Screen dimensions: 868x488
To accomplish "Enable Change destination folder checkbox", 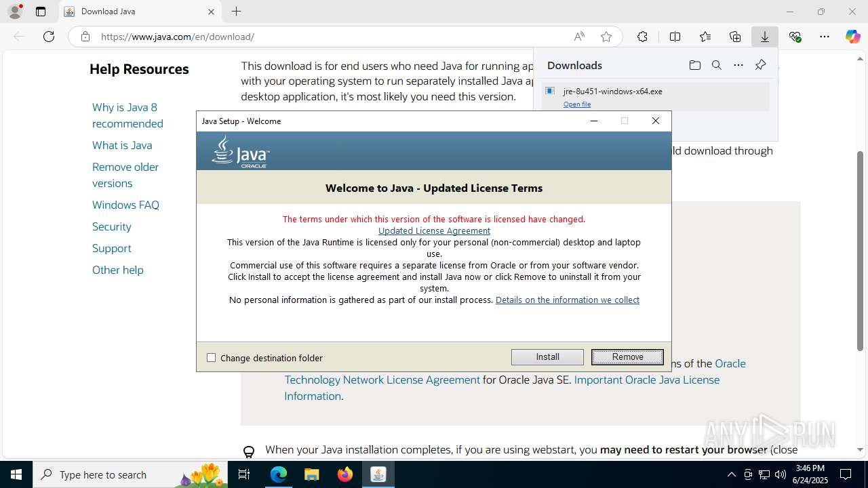I will pyautogui.click(x=211, y=358).
